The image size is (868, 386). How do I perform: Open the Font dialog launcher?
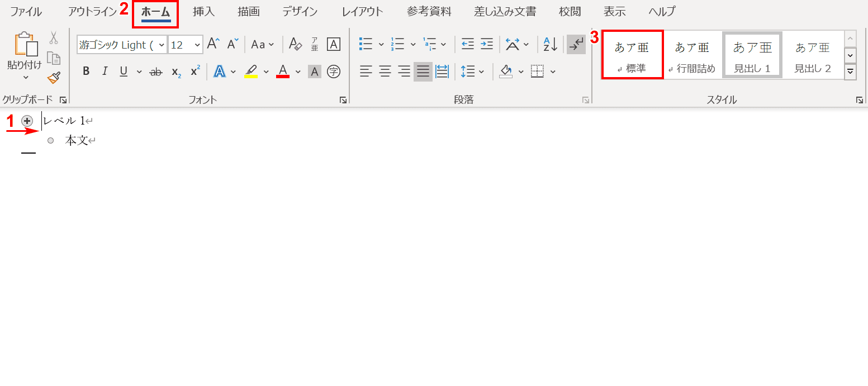point(343,100)
